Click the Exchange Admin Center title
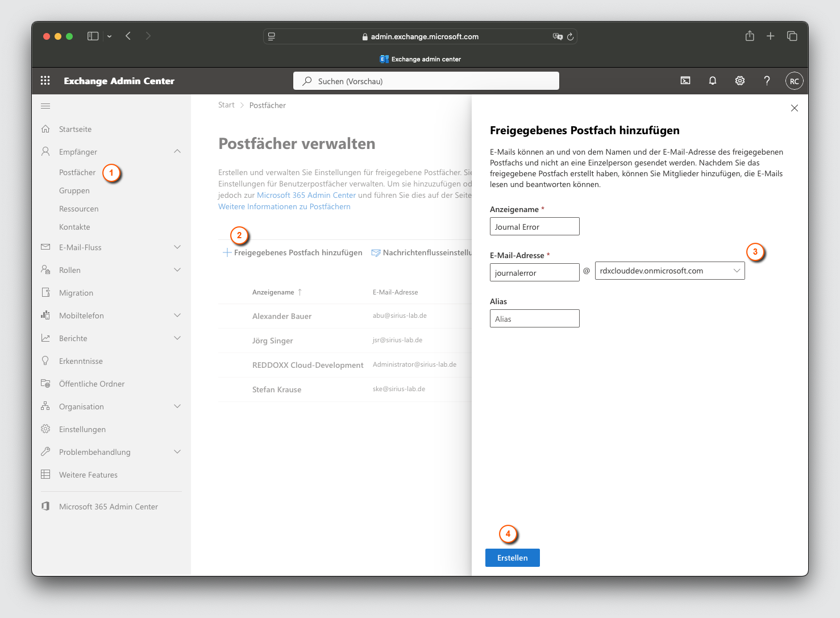 coord(119,81)
